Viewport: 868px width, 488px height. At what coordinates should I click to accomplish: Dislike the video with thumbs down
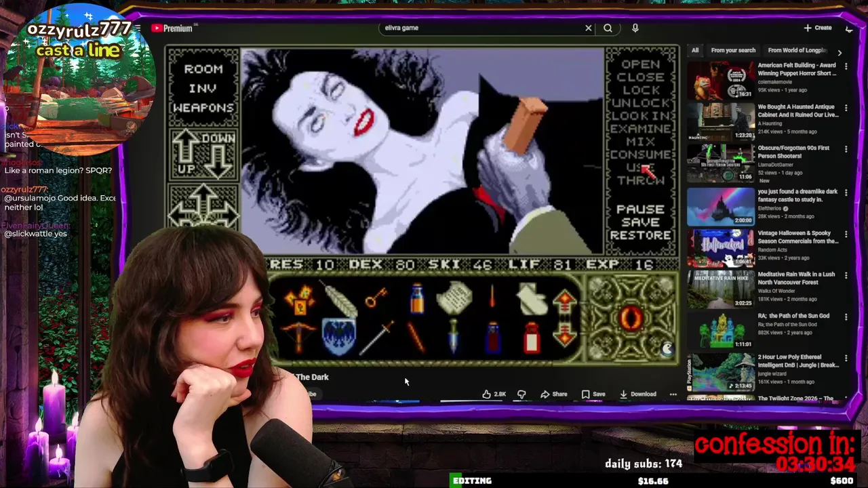(521, 394)
